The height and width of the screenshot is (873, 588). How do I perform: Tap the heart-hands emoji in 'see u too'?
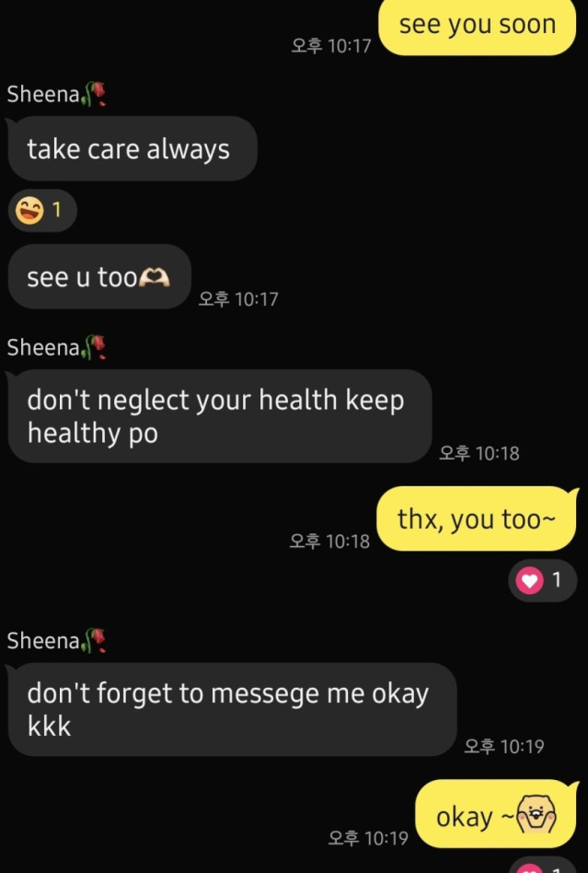pyautogui.click(x=154, y=276)
